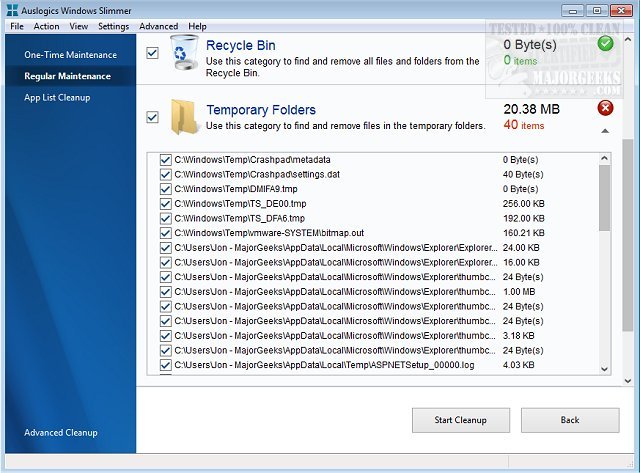
Task: Click file list scrollbar up arrow
Action: click(x=604, y=158)
